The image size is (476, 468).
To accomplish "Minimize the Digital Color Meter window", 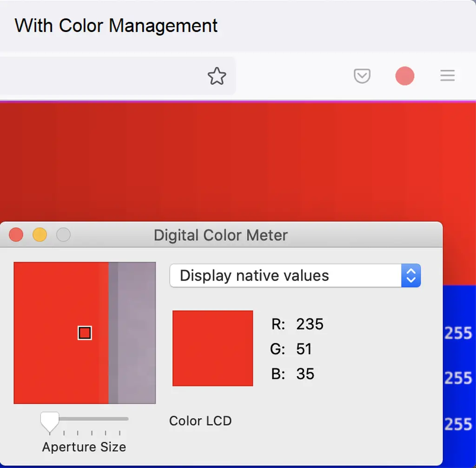I will 40,235.
